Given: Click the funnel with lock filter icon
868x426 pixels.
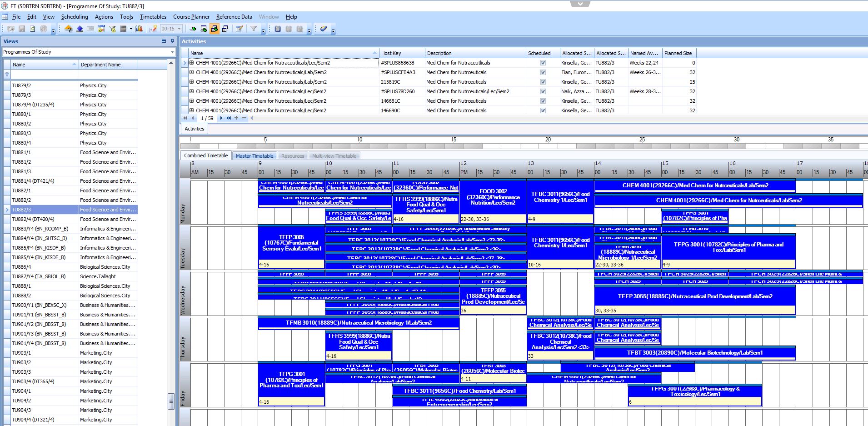Looking at the screenshot, I should pos(112,29).
